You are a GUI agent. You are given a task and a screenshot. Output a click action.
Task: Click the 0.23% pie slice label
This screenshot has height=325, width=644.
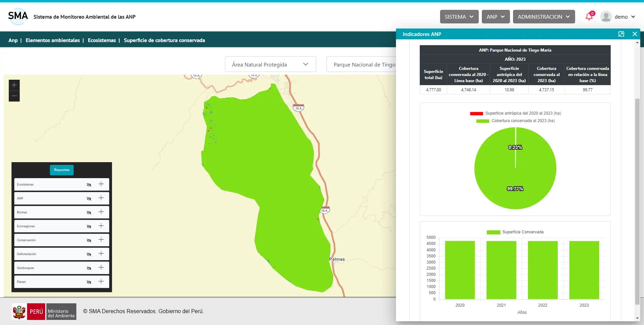[515, 147]
